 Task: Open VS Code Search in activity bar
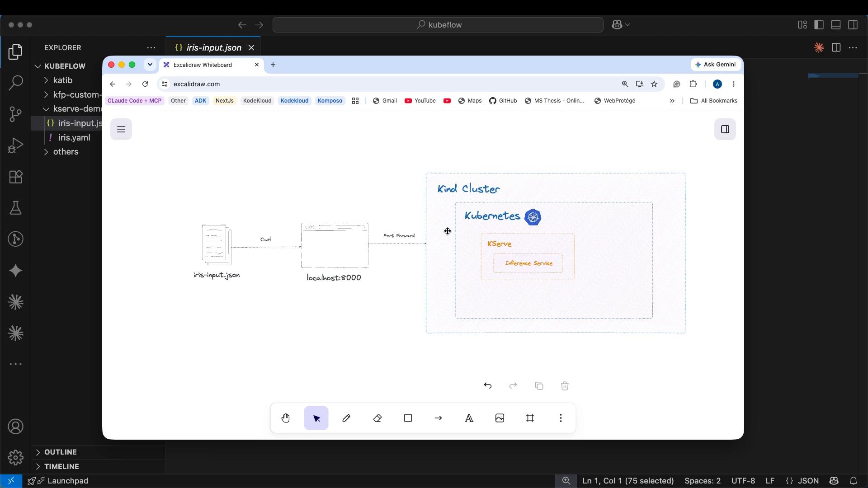point(16,83)
